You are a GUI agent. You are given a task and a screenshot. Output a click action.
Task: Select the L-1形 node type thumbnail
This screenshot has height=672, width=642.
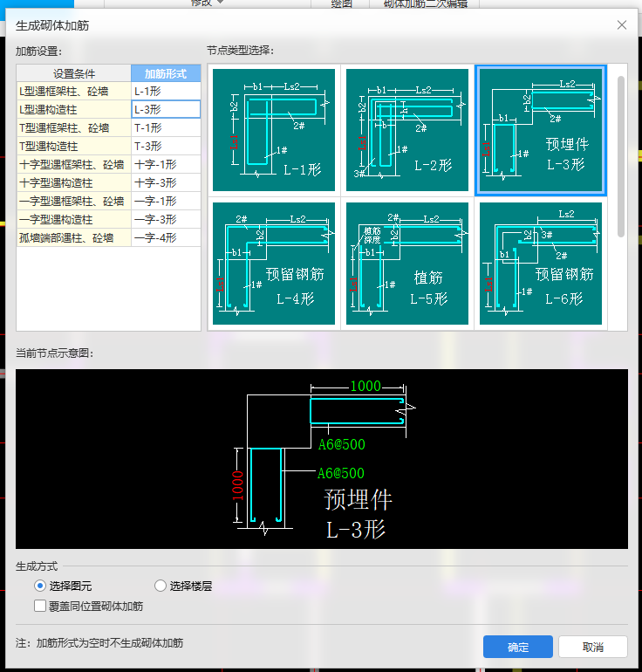point(274,130)
